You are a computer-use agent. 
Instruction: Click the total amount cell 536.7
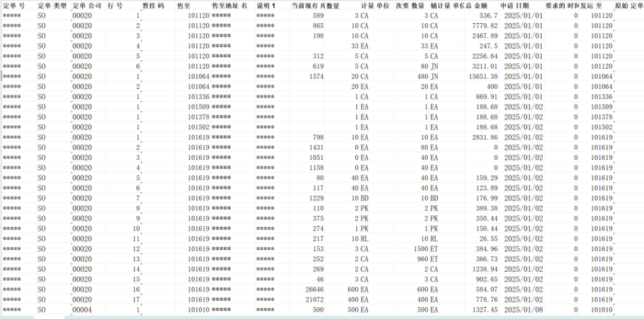[x=488, y=16]
